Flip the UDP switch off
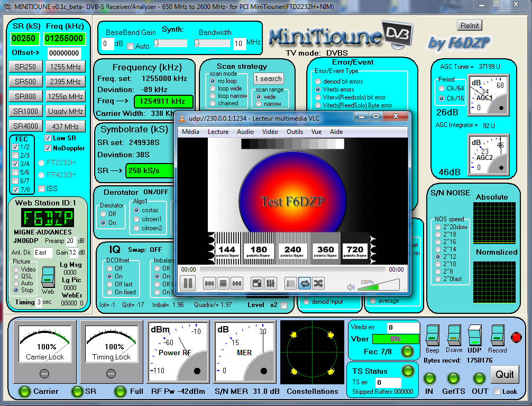This screenshot has height=406, width=532. click(x=475, y=336)
